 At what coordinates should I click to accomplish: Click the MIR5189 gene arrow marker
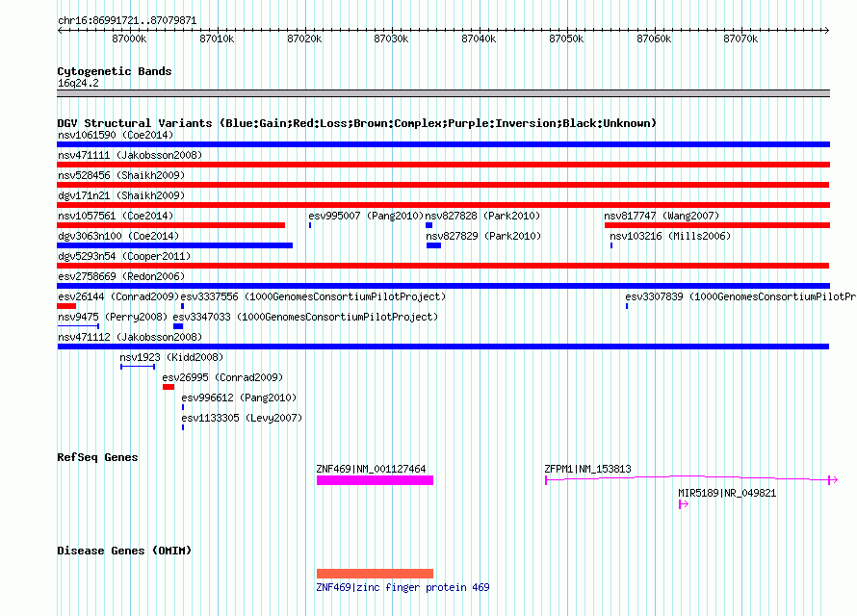coord(684,504)
